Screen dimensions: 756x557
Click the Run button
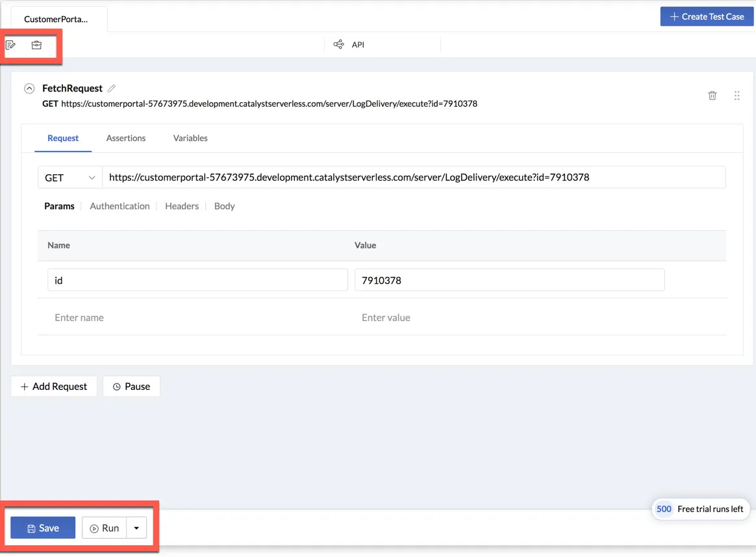[105, 528]
